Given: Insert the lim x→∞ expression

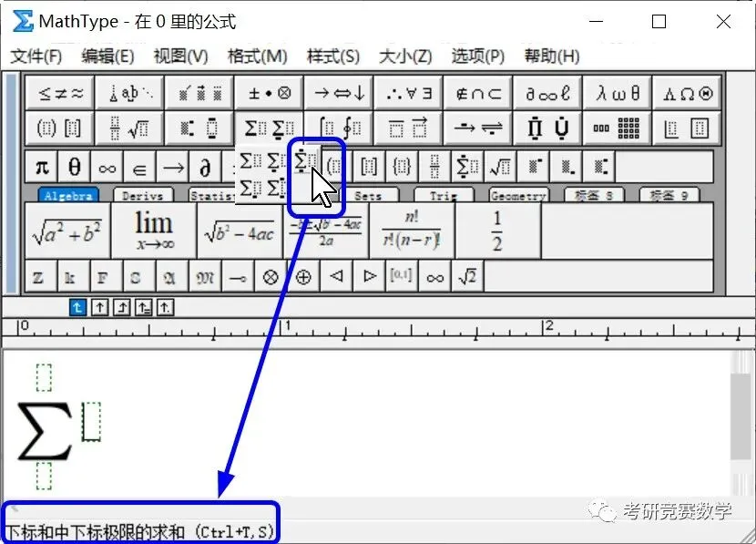Looking at the screenshot, I should click(x=154, y=231).
